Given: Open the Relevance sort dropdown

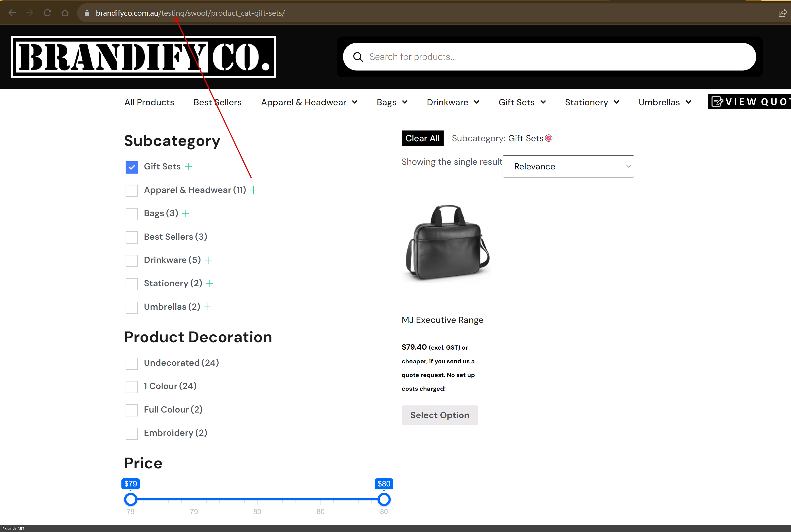Looking at the screenshot, I should [x=568, y=166].
